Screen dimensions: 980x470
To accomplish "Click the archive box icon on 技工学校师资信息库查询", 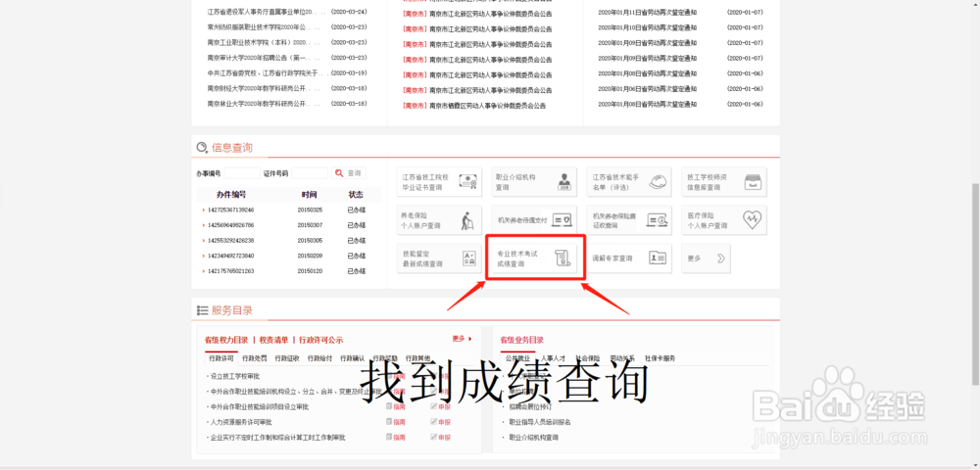I will pos(753,181).
